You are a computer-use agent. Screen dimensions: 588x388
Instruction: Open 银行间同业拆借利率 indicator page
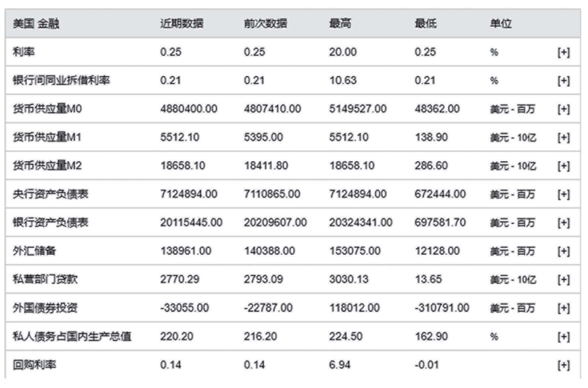61,80
